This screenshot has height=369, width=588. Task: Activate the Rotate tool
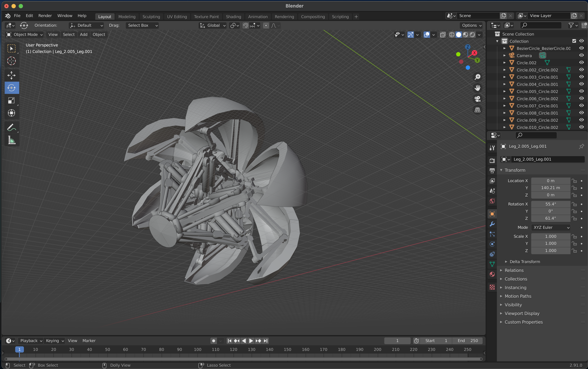(x=11, y=88)
